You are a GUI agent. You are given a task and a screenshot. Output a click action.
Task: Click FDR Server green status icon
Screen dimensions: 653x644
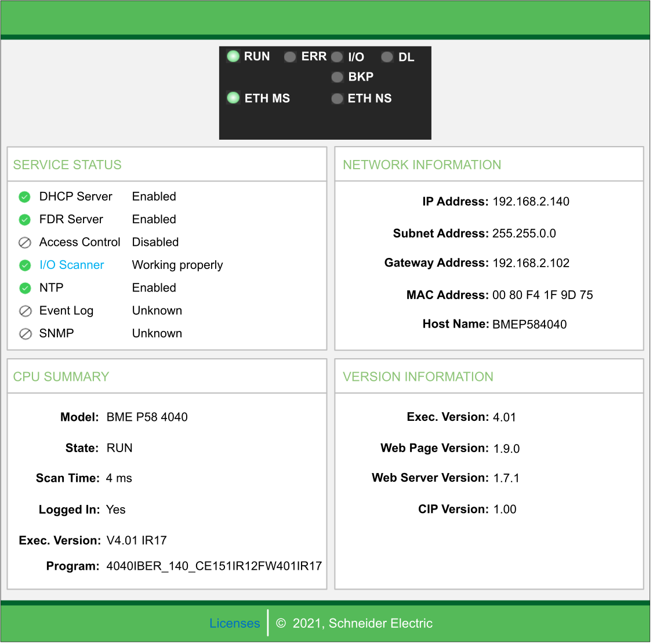pos(25,220)
